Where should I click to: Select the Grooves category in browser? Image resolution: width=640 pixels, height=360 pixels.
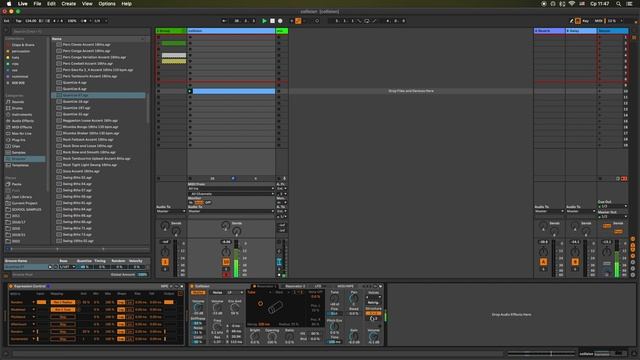(24, 159)
